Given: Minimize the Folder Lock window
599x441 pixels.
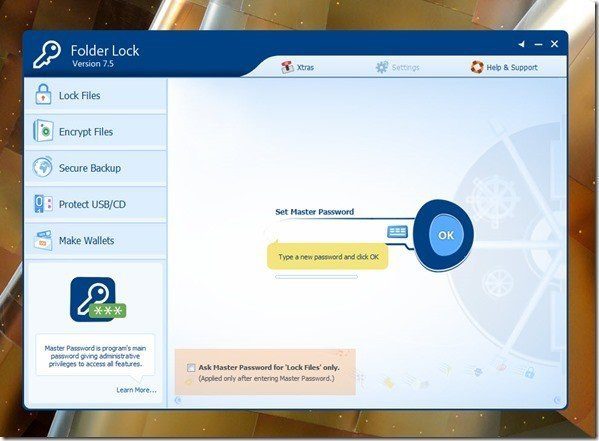Looking at the screenshot, I should coord(538,45).
